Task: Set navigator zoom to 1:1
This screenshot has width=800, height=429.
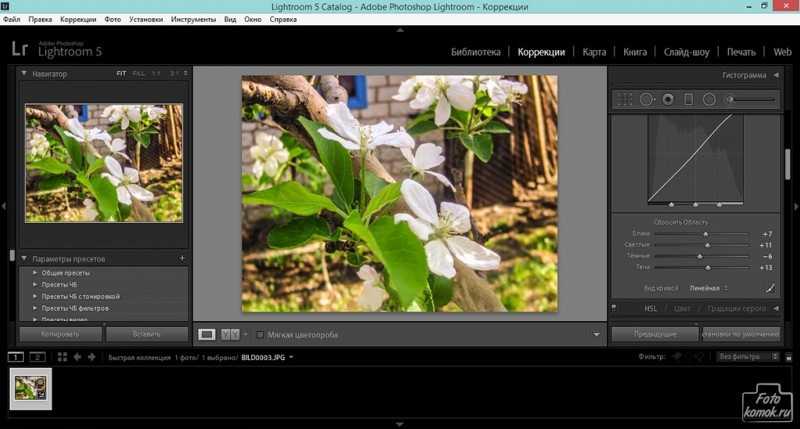Action: 156,74
